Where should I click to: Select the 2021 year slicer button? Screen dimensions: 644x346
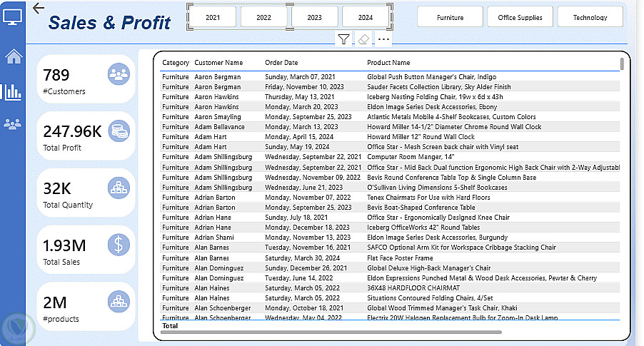213,17
